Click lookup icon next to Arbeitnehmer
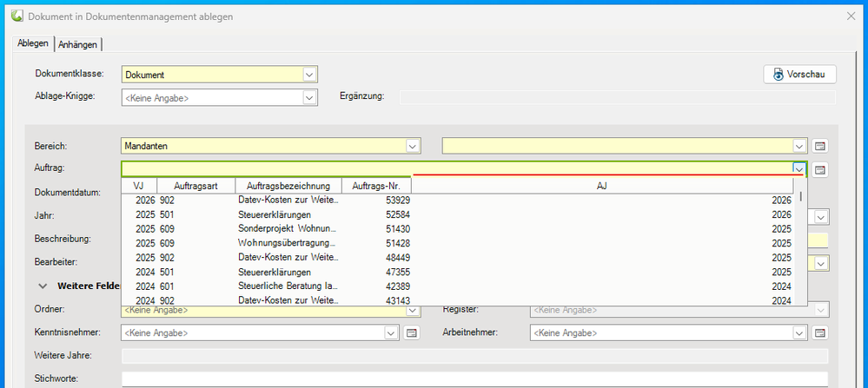The height and width of the screenshot is (388, 868). [820, 333]
